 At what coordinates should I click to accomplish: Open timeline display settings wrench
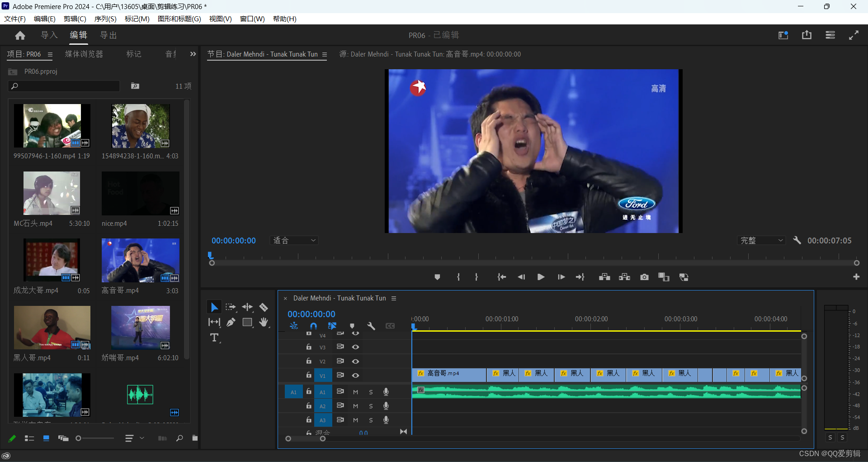[371, 326]
